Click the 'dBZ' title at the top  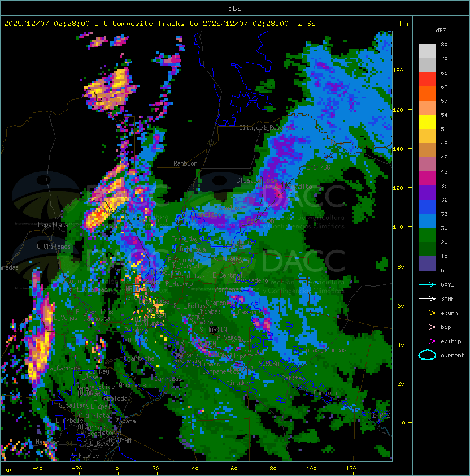(235, 8)
